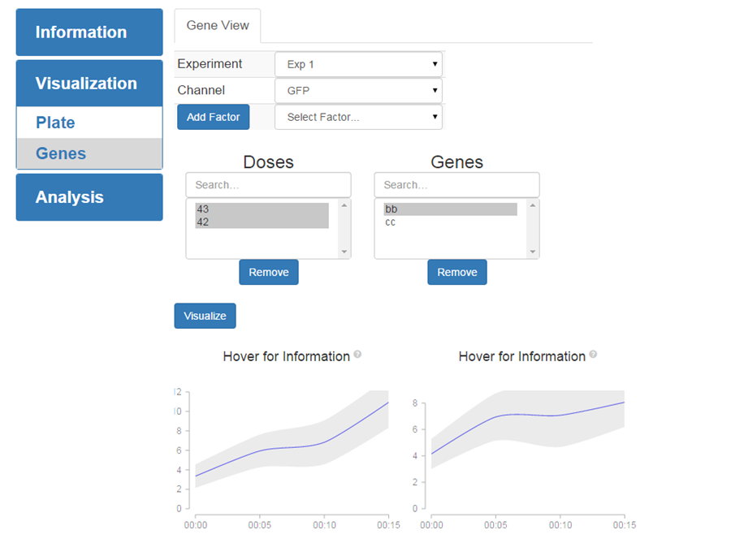This screenshot has height=560, width=731.
Task: Remove selected item from Genes list
Action: click(457, 272)
